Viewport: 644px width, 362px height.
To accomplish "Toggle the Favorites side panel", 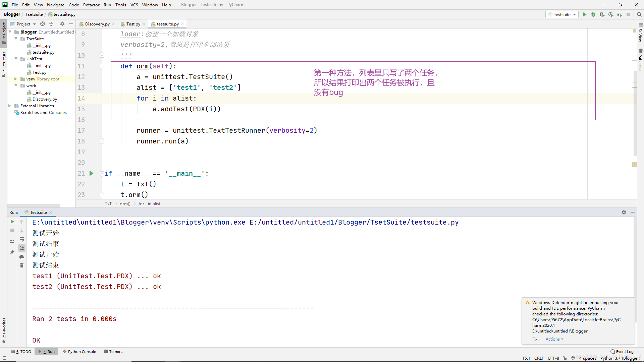I will pos(4,330).
